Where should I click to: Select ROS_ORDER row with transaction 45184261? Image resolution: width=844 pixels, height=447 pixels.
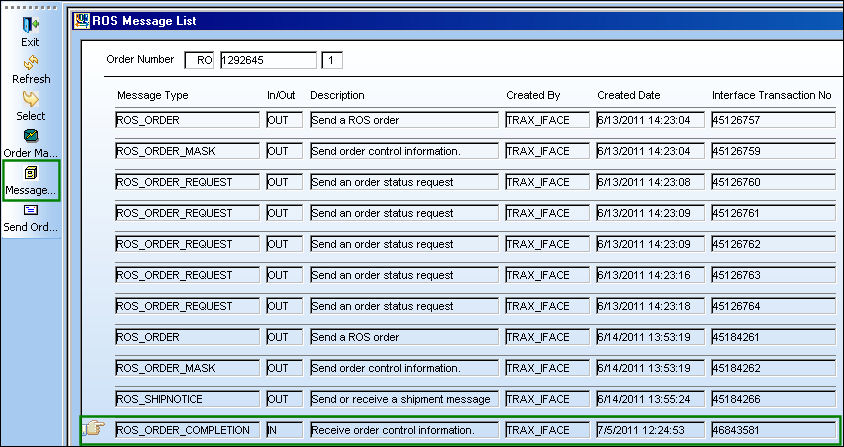point(475,337)
